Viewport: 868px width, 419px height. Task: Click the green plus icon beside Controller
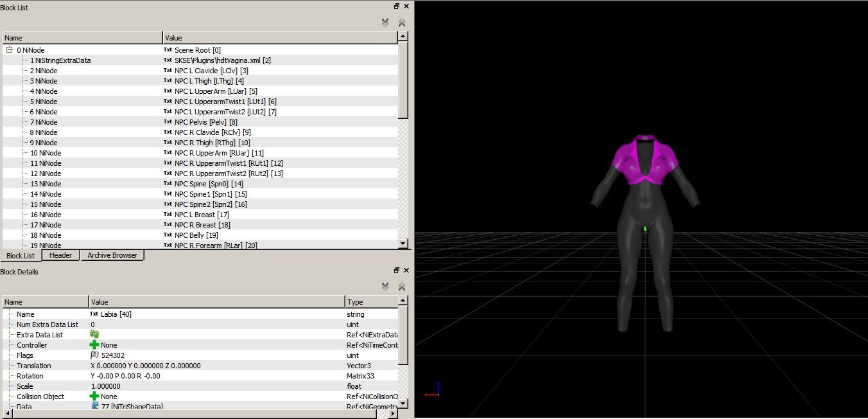[x=94, y=345]
